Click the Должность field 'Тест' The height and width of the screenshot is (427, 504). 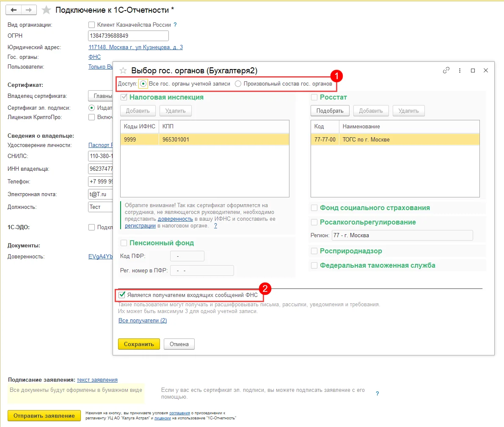click(x=100, y=207)
